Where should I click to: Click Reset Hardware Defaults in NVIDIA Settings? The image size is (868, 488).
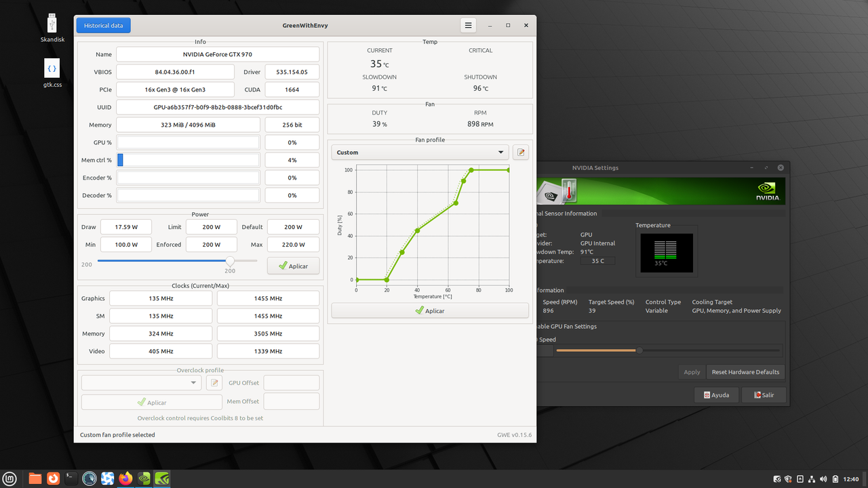click(745, 372)
